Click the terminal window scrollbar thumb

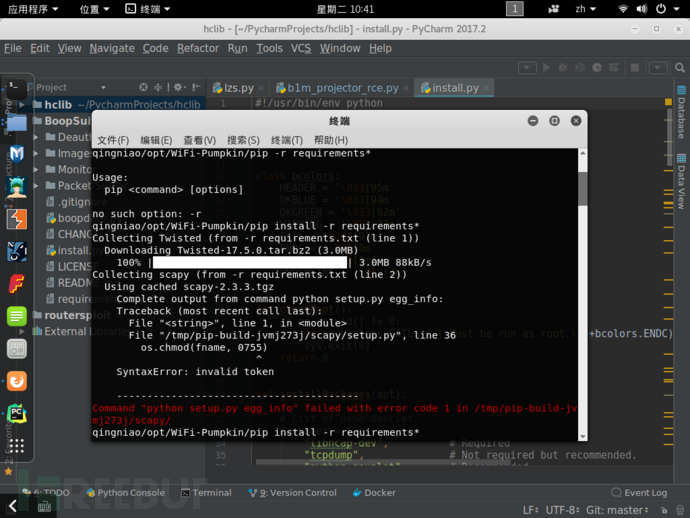(x=583, y=188)
